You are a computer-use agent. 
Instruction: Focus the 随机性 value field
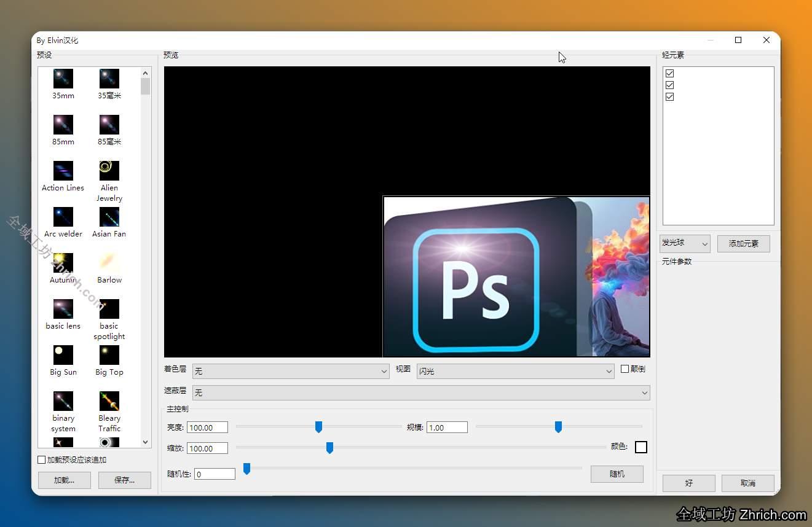point(215,474)
